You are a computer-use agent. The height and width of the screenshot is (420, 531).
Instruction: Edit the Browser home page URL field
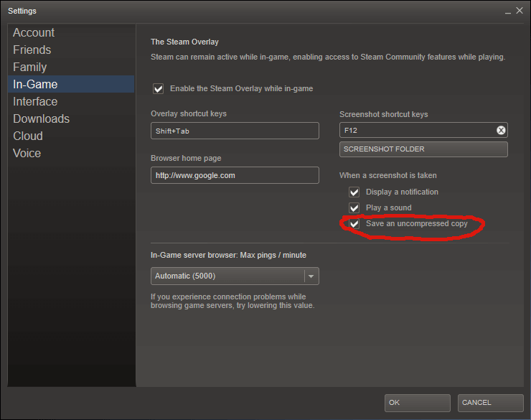[x=235, y=175]
